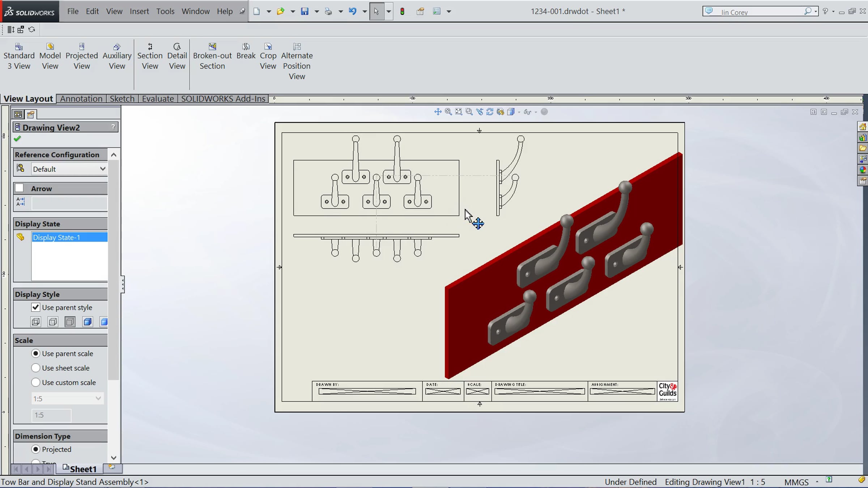Screen dimensions: 868x488
Task: Select Use sheet scale option
Action: (x=35, y=368)
